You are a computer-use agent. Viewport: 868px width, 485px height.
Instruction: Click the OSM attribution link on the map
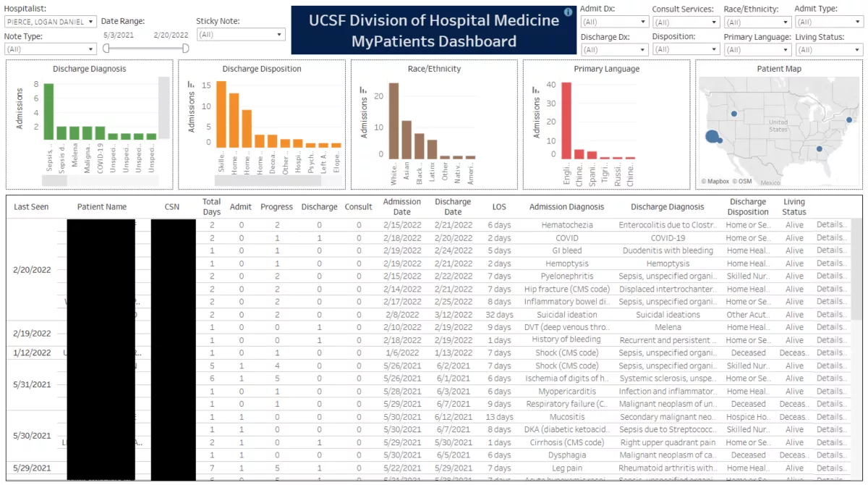click(x=742, y=181)
